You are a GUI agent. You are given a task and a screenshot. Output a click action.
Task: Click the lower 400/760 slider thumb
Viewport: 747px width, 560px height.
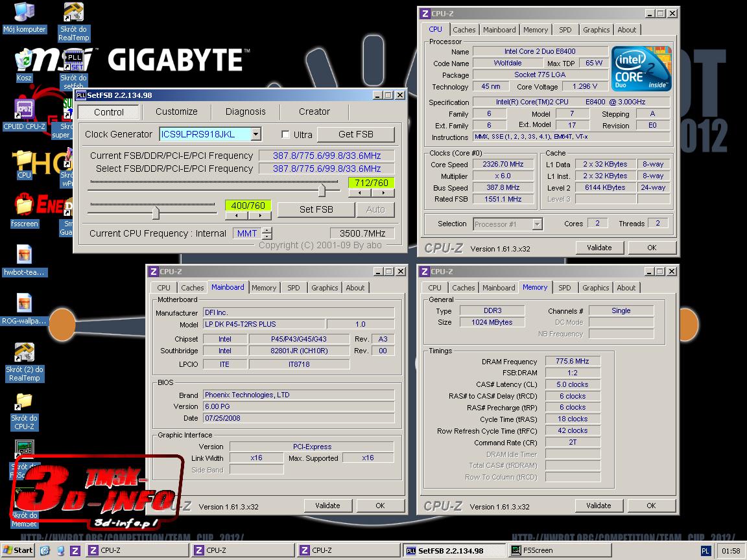coord(156,213)
